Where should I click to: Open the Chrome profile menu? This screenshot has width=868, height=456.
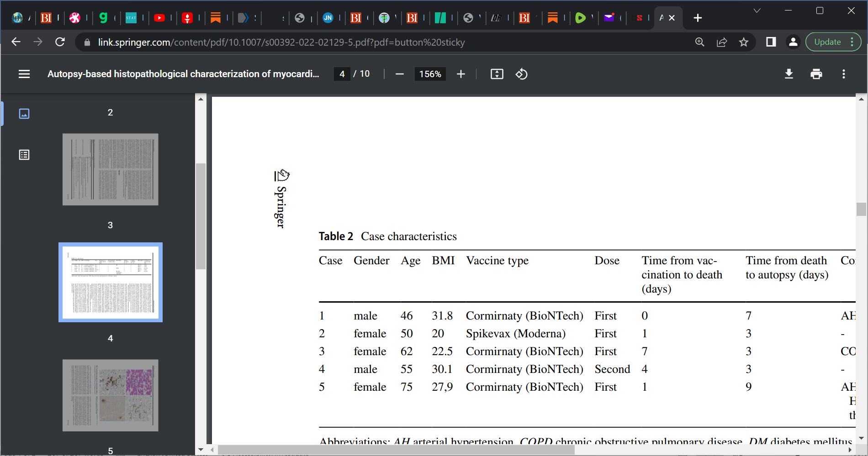pos(794,42)
